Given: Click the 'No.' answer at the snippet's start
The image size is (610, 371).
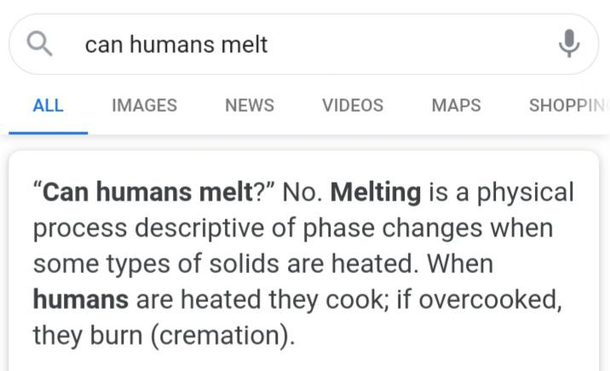Looking at the screenshot, I should tap(303, 192).
